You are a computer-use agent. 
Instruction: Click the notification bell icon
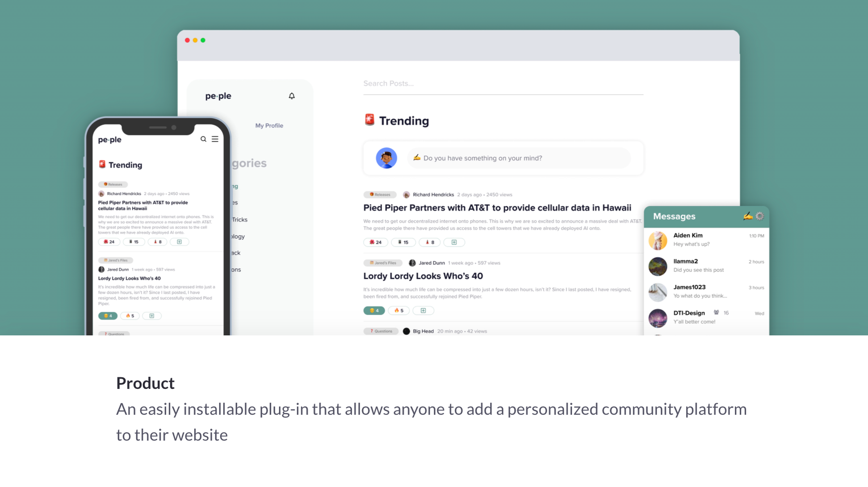tap(292, 96)
